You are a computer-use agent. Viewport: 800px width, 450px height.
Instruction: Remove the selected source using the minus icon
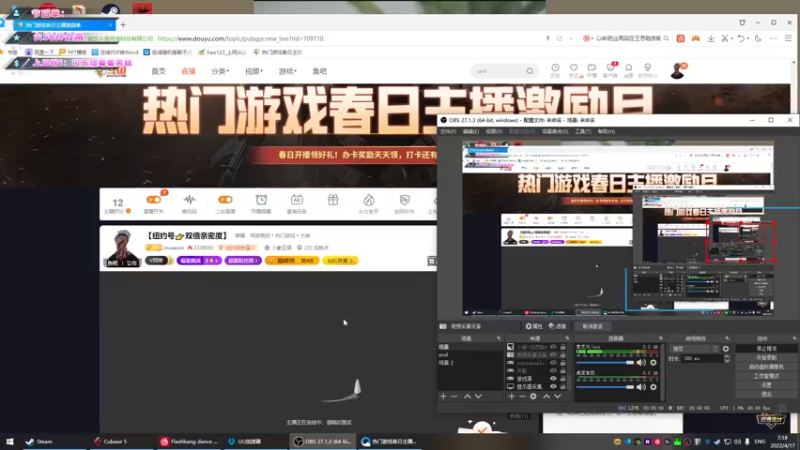pyautogui.click(x=522, y=396)
